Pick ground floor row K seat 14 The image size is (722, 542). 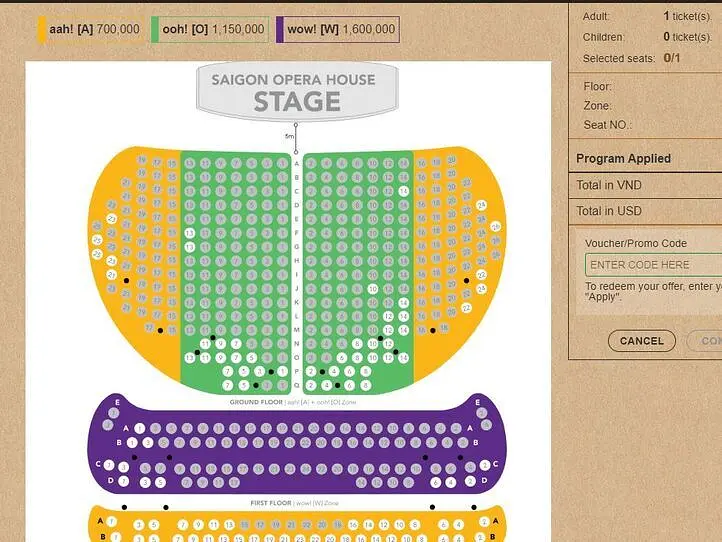[x=404, y=302]
